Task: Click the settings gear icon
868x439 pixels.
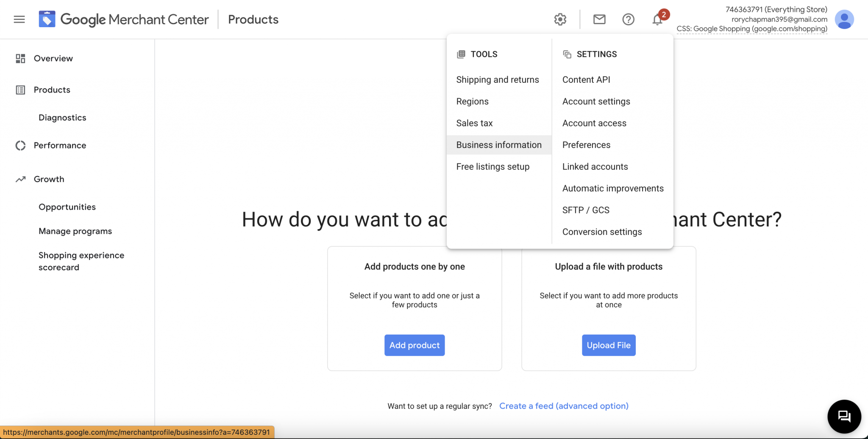Action: [560, 20]
